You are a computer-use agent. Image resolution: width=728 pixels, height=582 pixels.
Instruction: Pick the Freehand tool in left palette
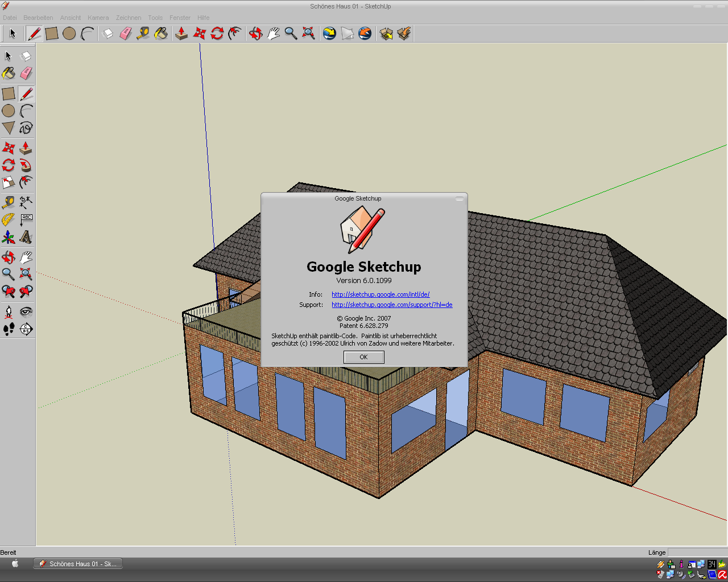(26, 128)
